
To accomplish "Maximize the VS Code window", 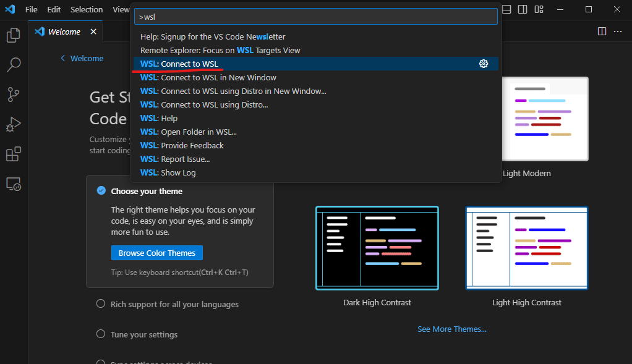I will coord(589,9).
